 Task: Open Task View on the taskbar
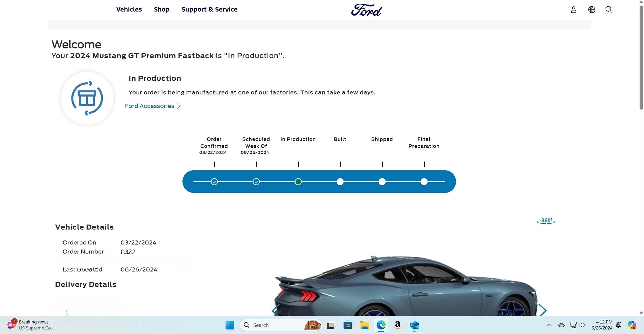(330, 325)
